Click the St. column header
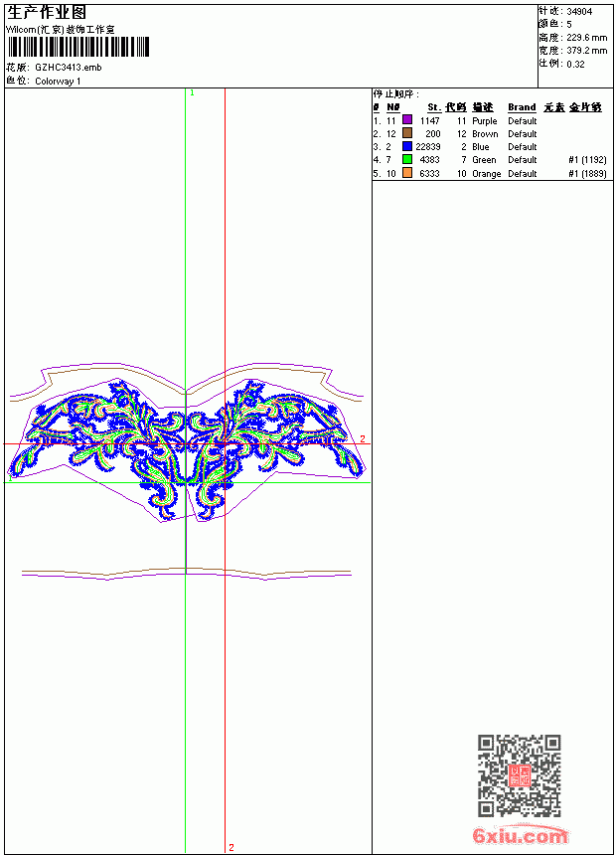This screenshot has height=855, width=616. [434, 107]
